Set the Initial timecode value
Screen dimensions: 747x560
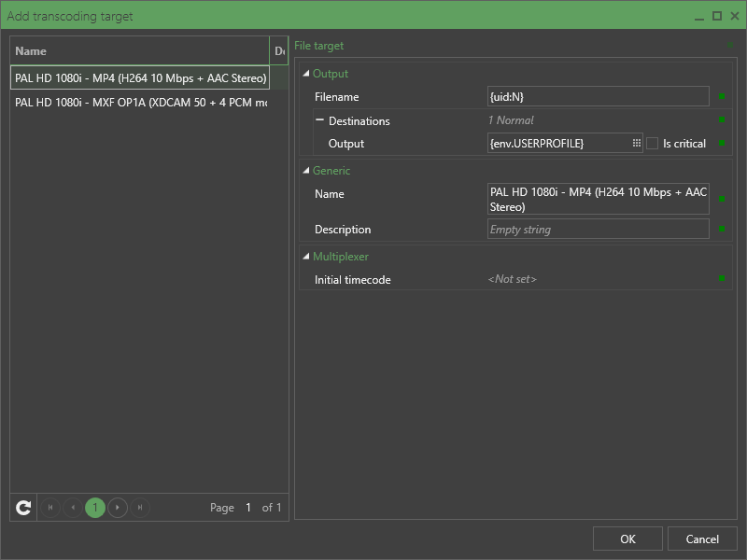coord(513,279)
